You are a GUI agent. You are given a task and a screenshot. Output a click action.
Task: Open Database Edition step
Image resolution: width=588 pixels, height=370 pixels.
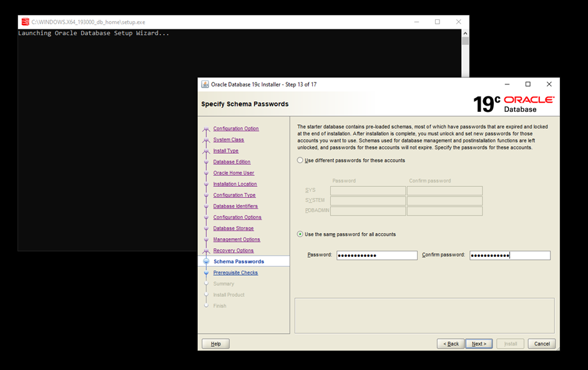[232, 162]
